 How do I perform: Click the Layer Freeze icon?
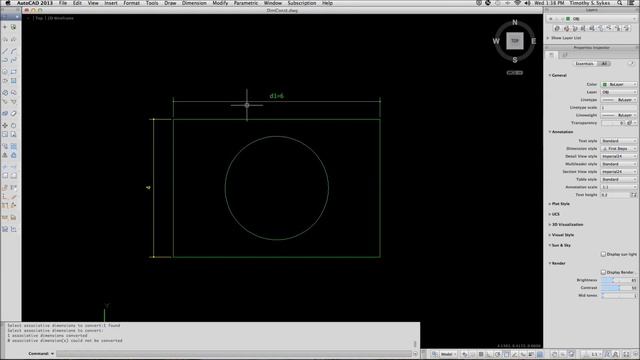tap(600, 28)
